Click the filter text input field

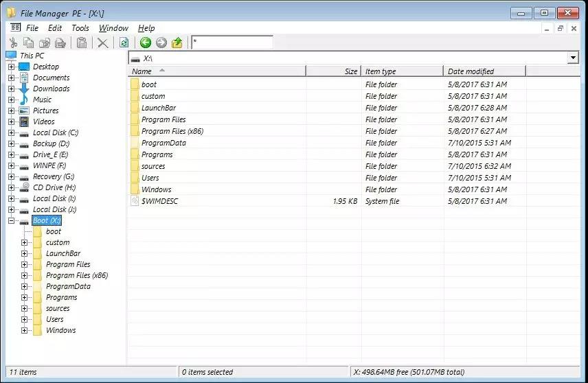coord(231,43)
